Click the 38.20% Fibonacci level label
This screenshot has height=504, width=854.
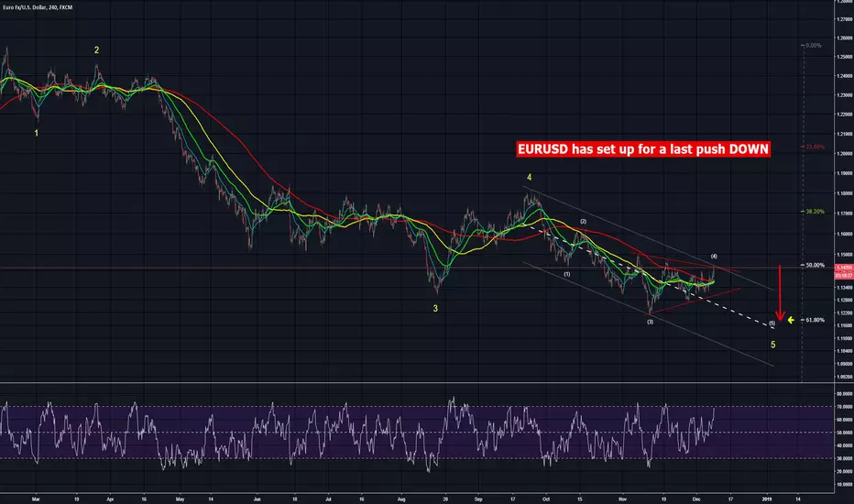[x=815, y=212]
